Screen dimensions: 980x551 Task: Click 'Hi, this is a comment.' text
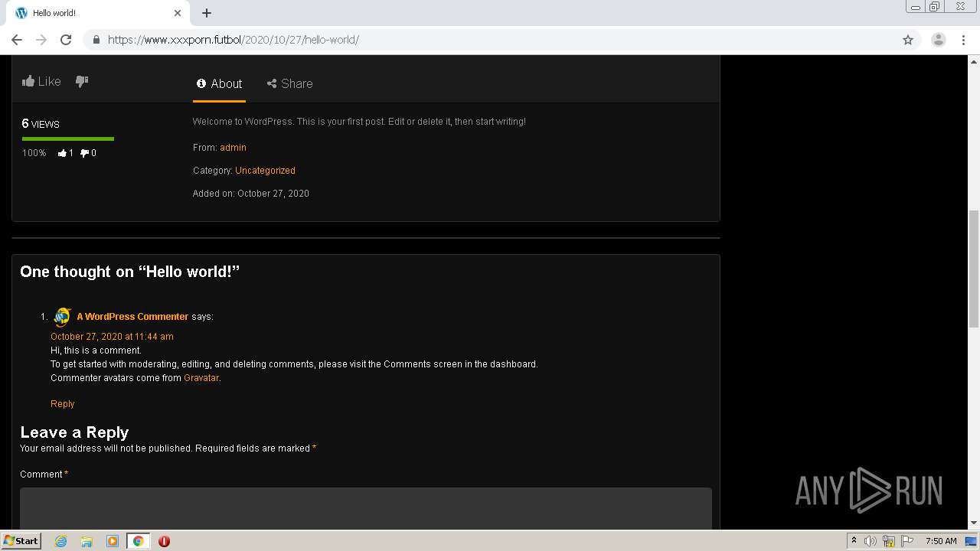tap(96, 350)
